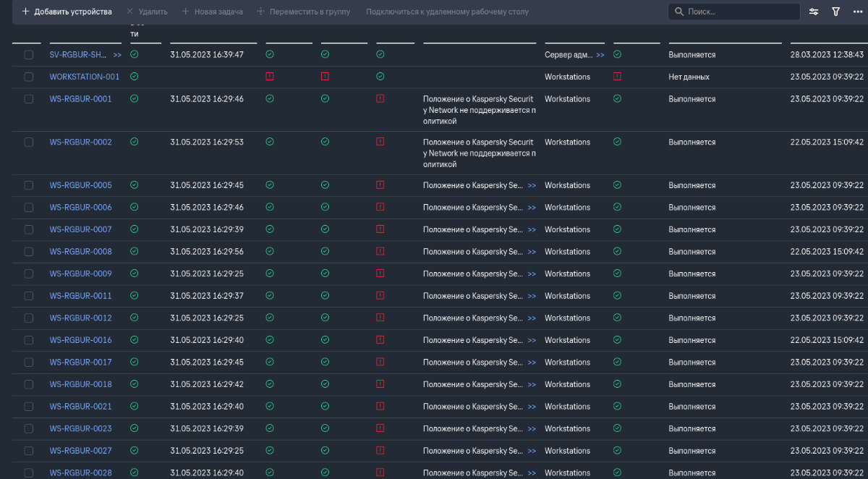Expand truncated name SV-RGBUR-SH with >> arrow
This screenshot has height=479, width=868.
[117, 55]
